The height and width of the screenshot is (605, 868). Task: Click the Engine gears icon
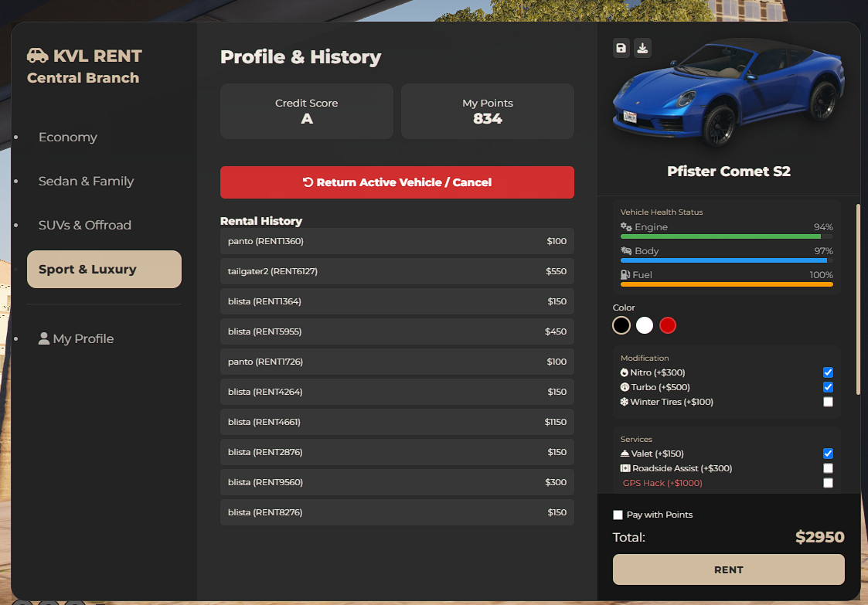pos(626,227)
